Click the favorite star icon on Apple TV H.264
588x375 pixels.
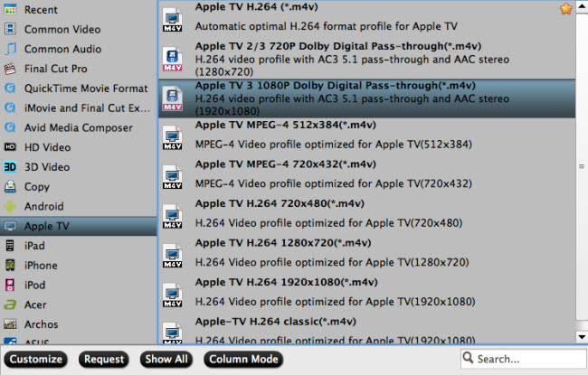point(566,9)
